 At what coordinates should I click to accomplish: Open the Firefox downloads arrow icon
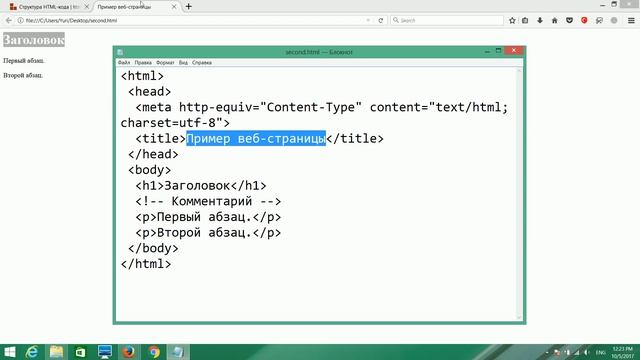(540, 20)
